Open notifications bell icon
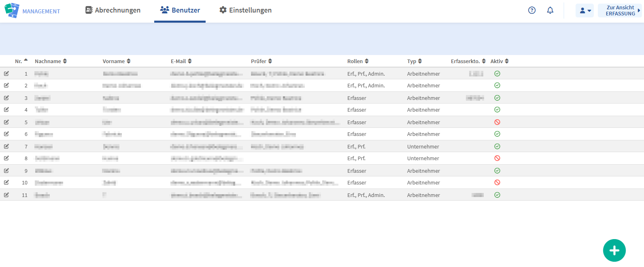Image resolution: width=644 pixels, height=267 pixels. 550,11
